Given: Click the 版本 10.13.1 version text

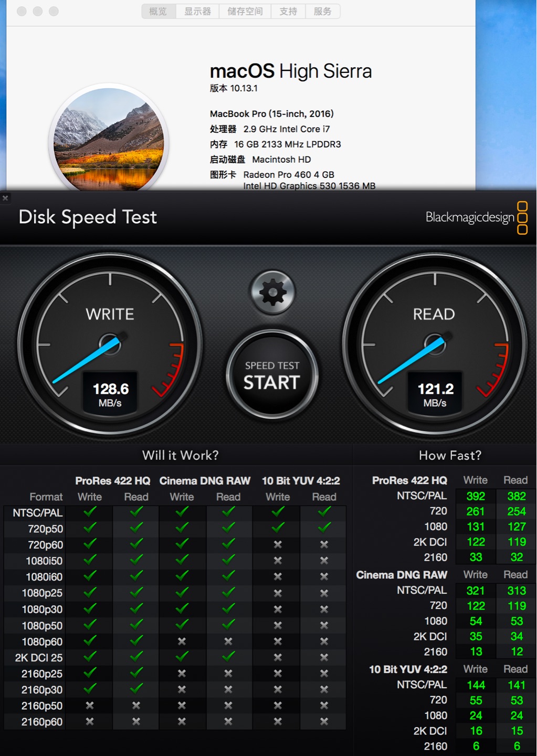Looking at the screenshot, I should 234,88.
